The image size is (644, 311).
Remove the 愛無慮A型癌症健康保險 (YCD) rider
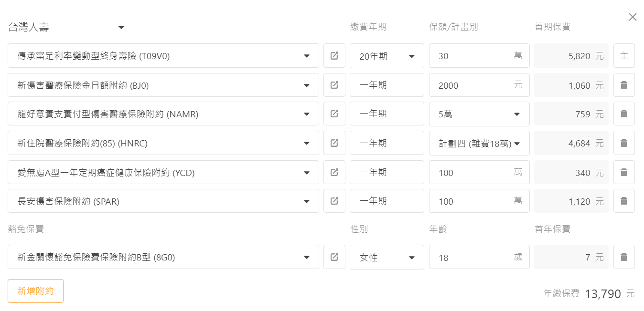pyautogui.click(x=624, y=172)
